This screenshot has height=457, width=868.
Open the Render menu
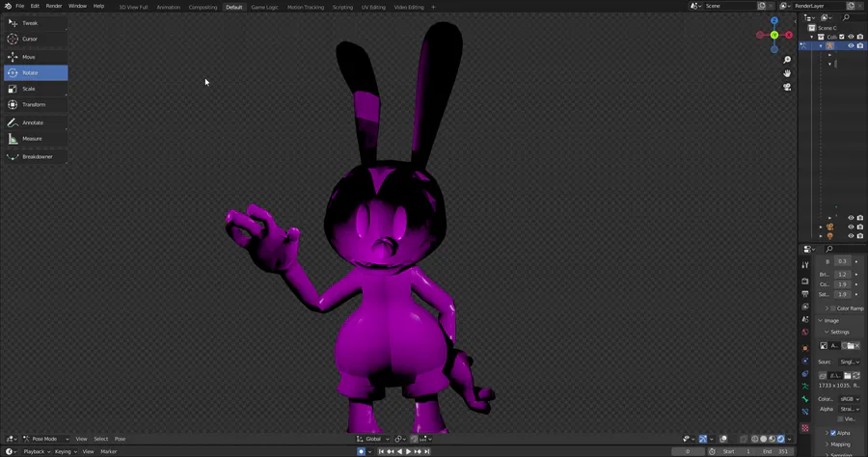point(54,6)
